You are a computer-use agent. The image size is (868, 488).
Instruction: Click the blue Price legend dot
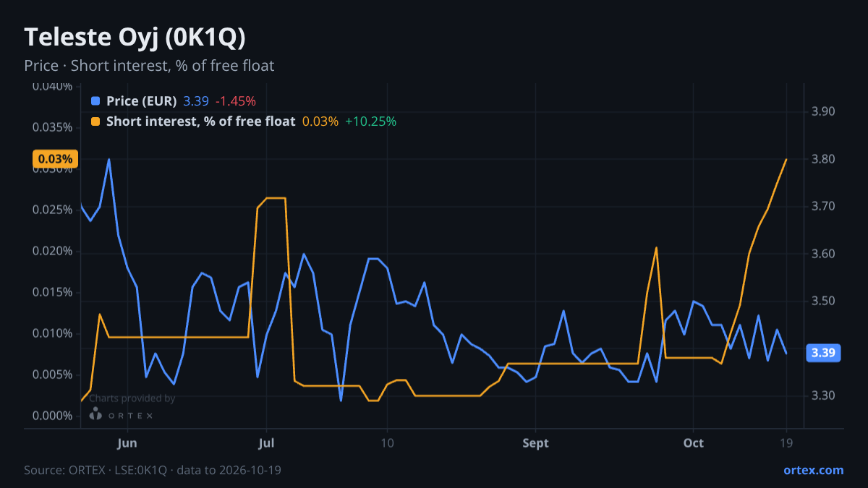(x=95, y=101)
